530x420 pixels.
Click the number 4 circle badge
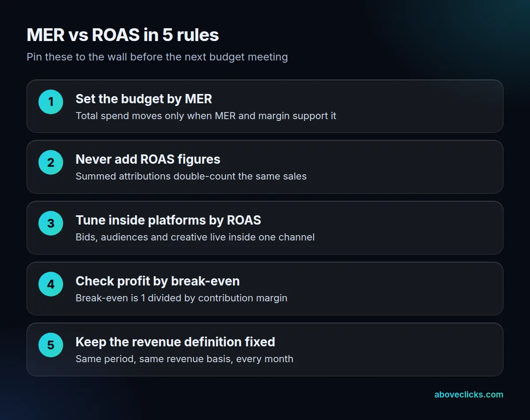pos(51,285)
